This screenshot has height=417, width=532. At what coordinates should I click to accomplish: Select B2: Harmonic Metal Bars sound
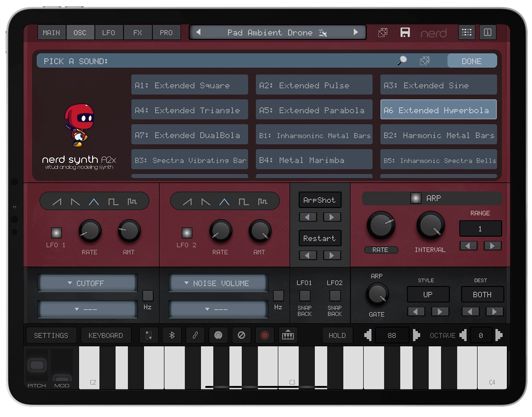click(x=438, y=135)
